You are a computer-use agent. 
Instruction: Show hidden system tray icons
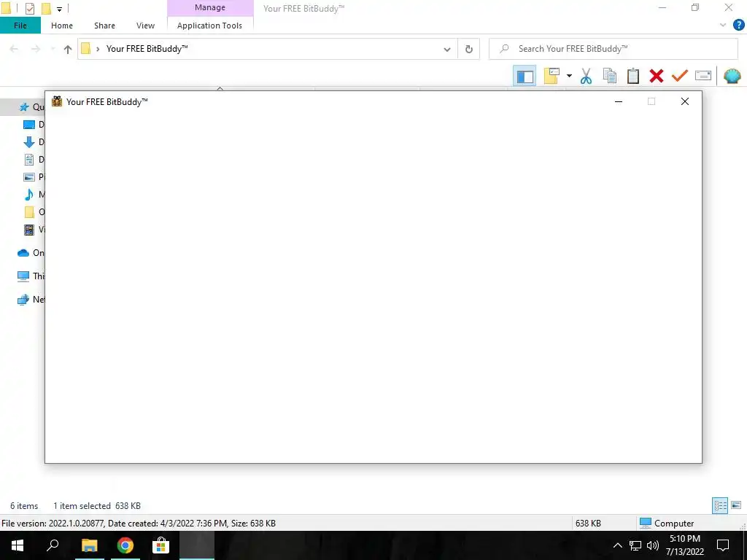coord(617,545)
